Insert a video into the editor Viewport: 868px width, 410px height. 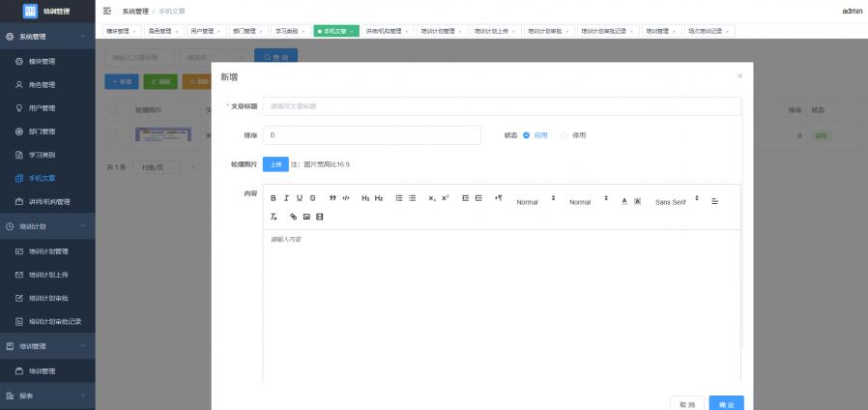click(320, 217)
